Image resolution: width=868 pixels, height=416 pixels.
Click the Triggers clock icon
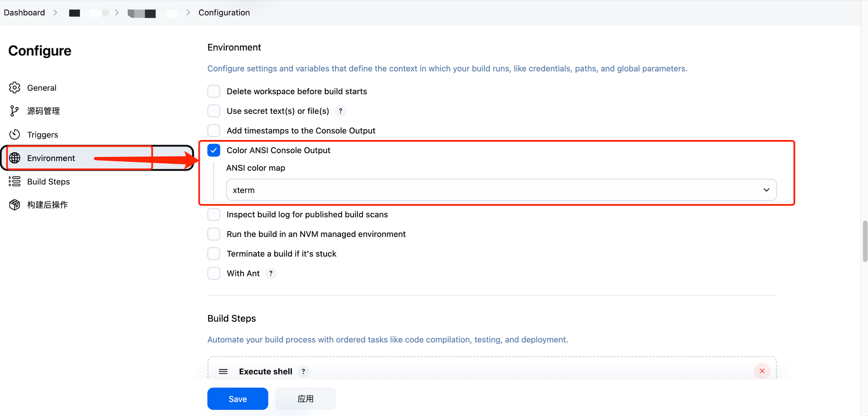click(15, 134)
